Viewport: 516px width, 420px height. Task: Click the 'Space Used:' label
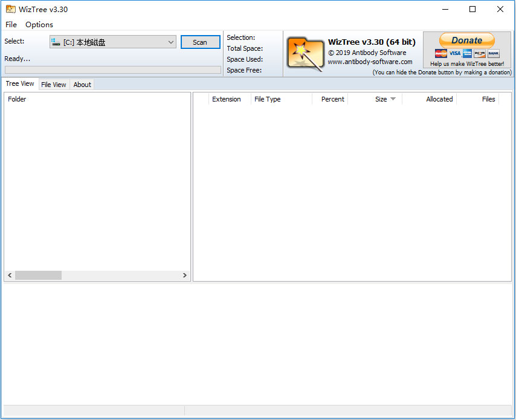tap(245, 59)
